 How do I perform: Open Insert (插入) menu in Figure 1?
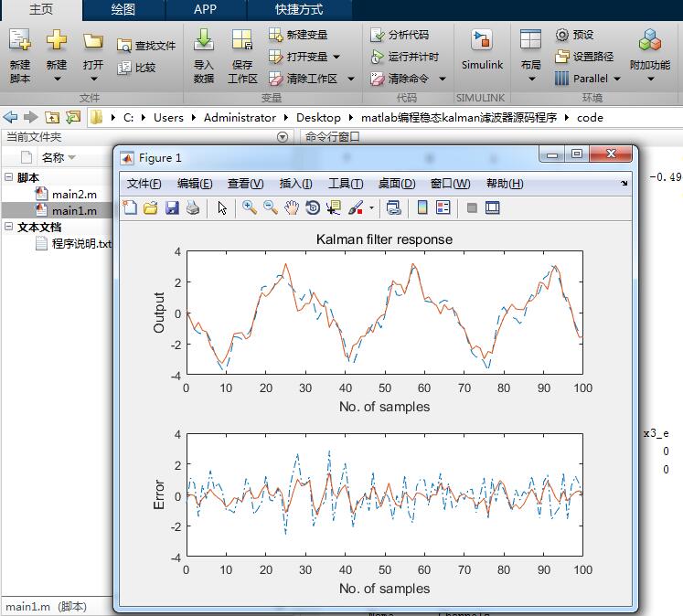click(x=295, y=184)
